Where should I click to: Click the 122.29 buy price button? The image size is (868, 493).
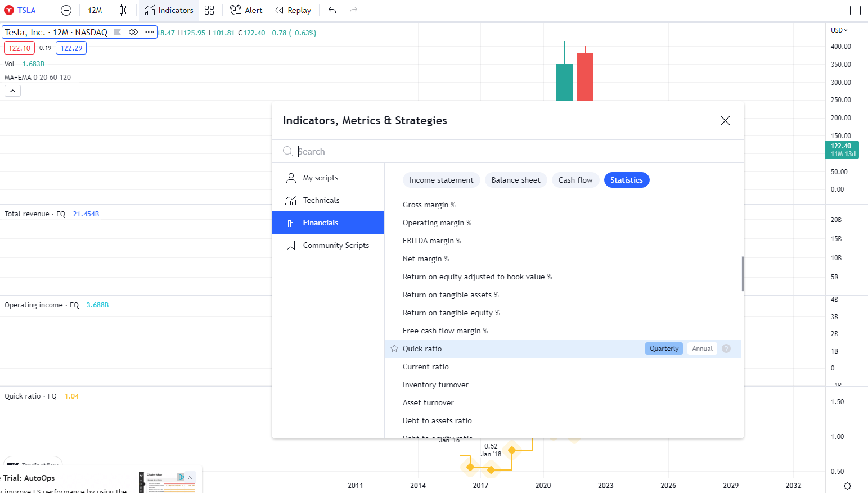coord(71,48)
